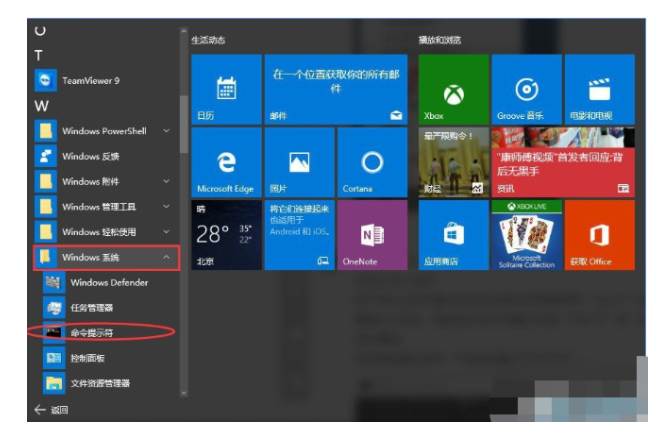This screenshot has height=435, width=667.
Task: Launch the Groove 音乐 tile
Action: coord(526,88)
